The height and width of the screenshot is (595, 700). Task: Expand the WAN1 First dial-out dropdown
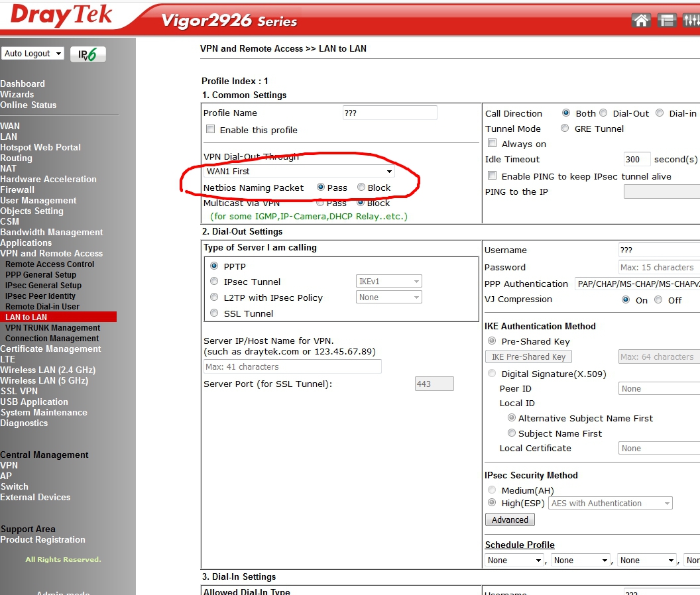[x=299, y=172]
